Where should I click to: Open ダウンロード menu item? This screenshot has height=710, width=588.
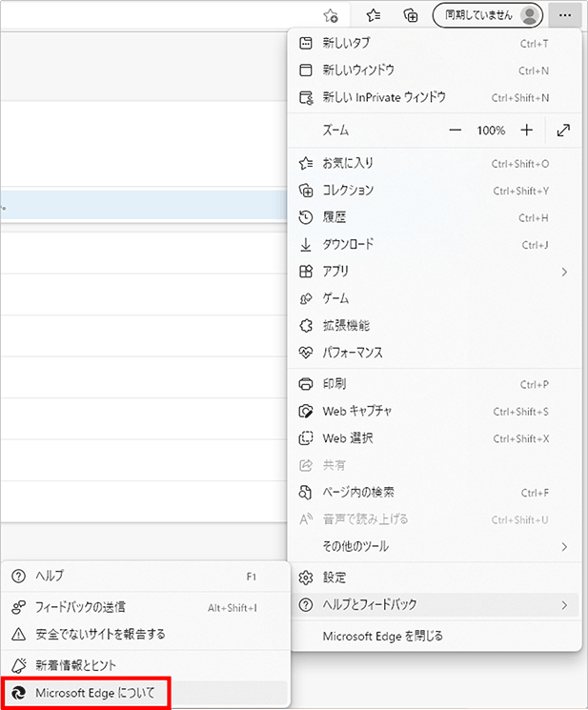[x=435, y=245]
